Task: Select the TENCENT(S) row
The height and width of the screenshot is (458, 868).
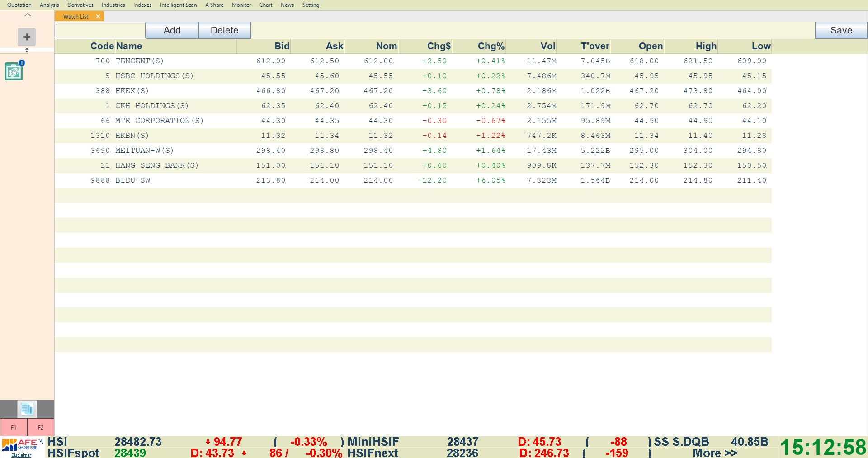Action: (x=413, y=61)
